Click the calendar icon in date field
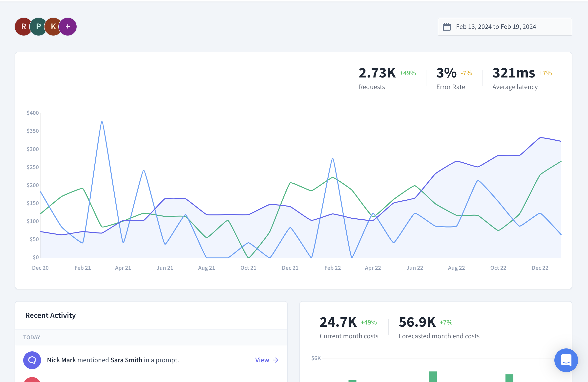 pos(447,27)
